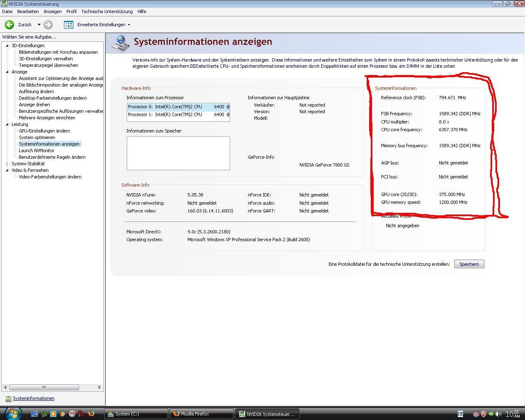
Task: Click the Erweiterte Einstellungen view icon
Action: (68, 25)
